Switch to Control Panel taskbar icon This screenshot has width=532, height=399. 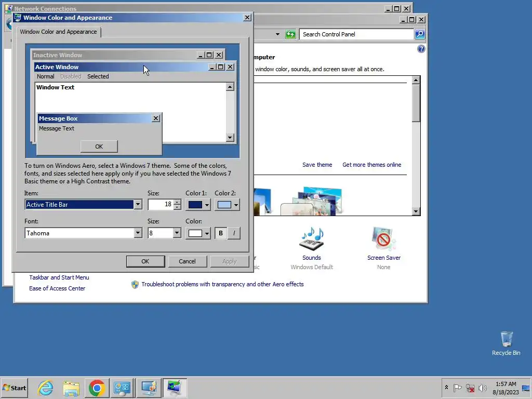tap(122, 388)
